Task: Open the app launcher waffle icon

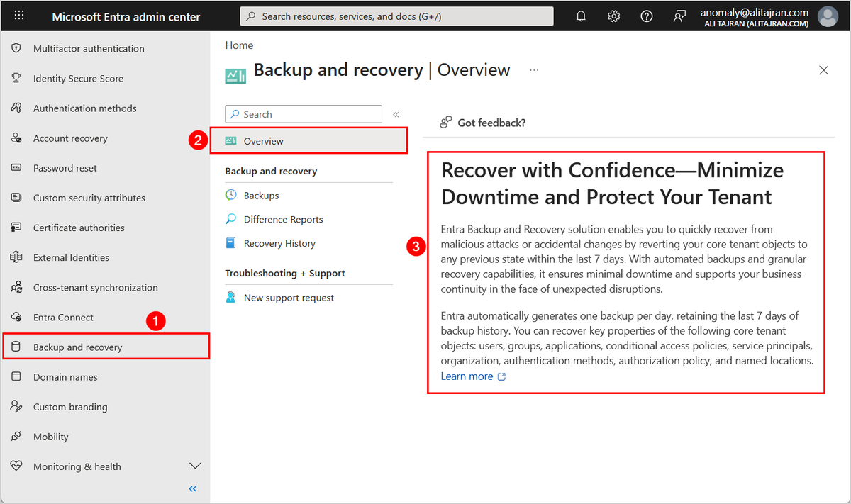Action: tap(18, 16)
